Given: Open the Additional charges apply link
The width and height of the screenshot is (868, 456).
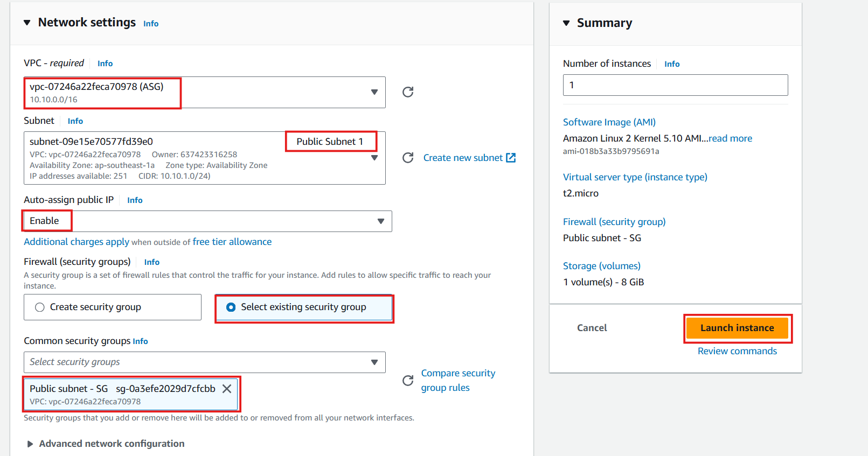Looking at the screenshot, I should point(77,242).
